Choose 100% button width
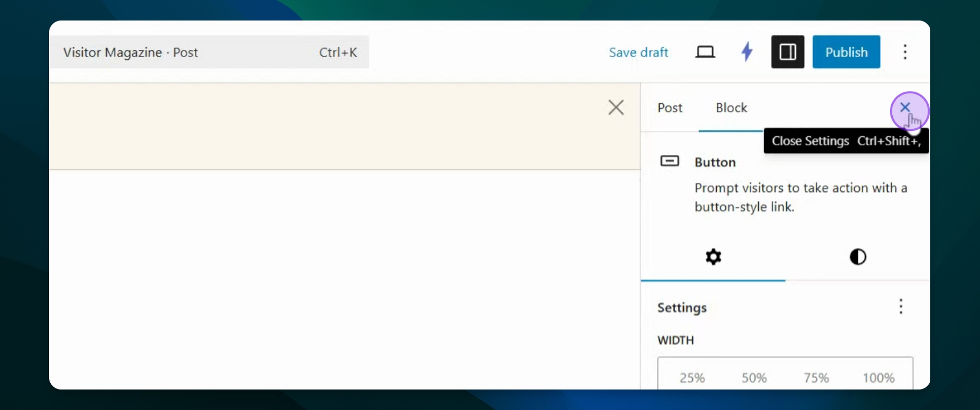 tap(878, 378)
